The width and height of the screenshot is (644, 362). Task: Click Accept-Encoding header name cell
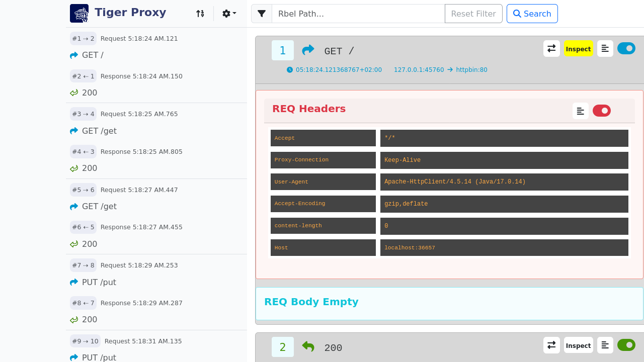tap(323, 204)
